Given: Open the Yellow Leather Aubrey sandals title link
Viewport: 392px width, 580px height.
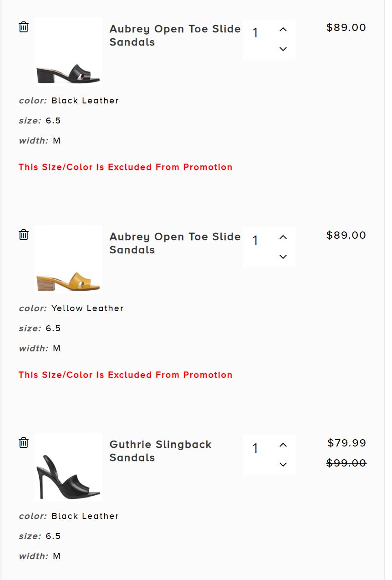Looking at the screenshot, I should tap(175, 243).
